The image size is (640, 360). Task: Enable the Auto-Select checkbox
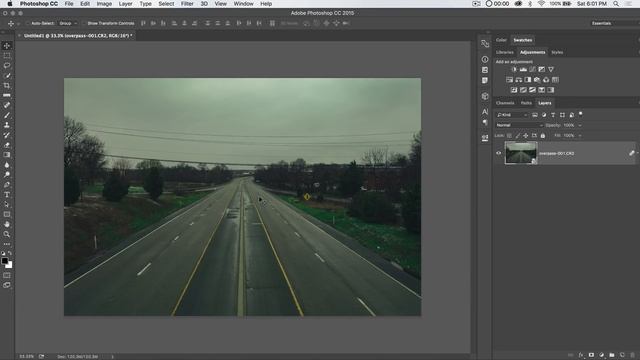27,24
